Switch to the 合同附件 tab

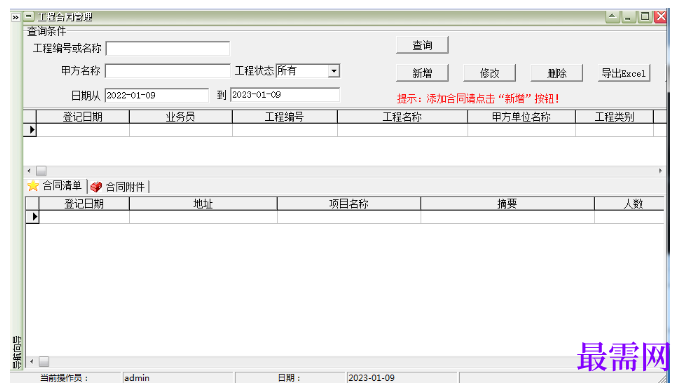[119, 187]
